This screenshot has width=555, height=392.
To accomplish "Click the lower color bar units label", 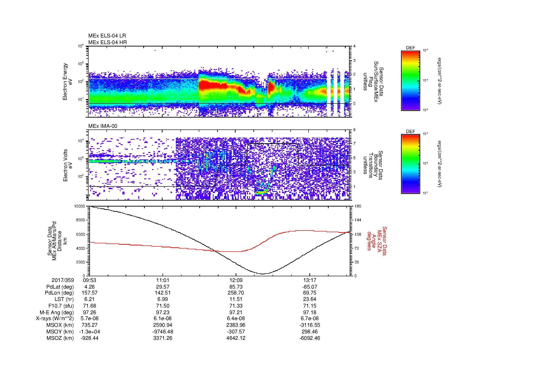I will (x=439, y=164).
